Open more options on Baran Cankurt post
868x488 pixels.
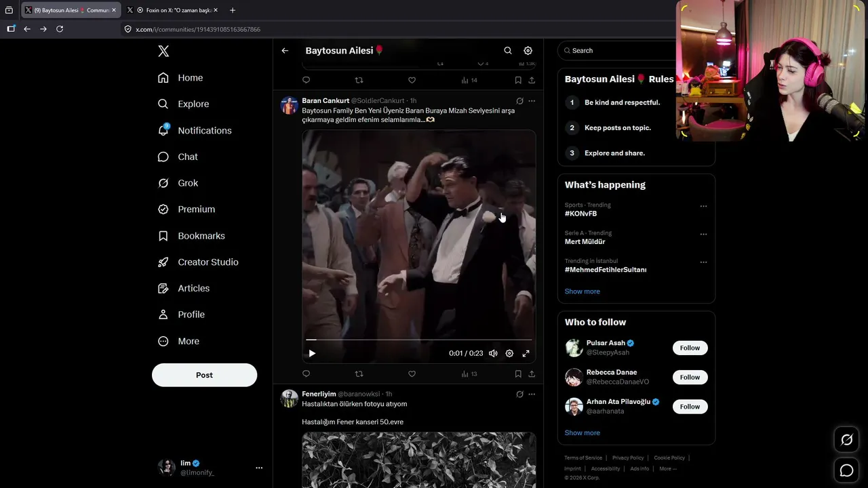point(532,101)
